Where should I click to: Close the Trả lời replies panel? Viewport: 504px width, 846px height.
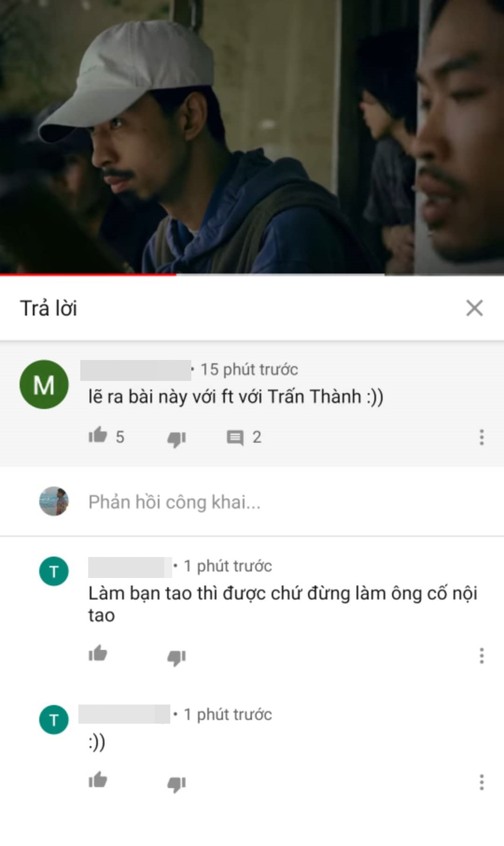tap(474, 308)
